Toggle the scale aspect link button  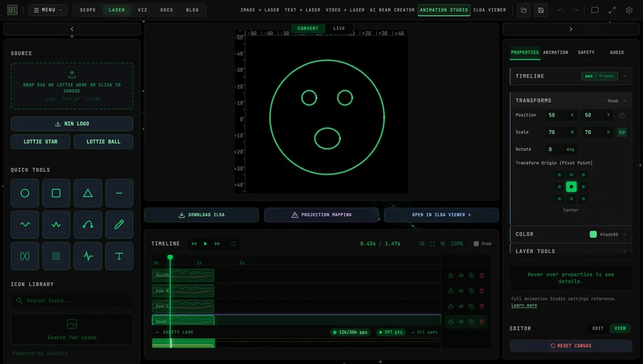click(622, 132)
